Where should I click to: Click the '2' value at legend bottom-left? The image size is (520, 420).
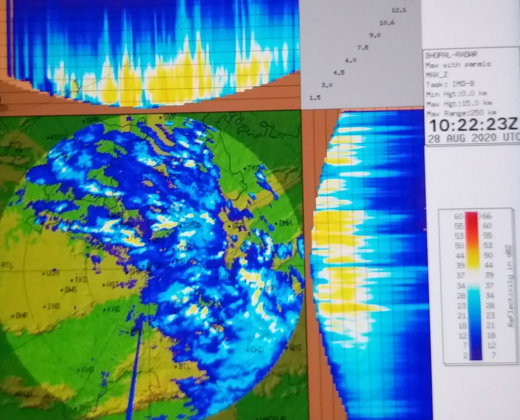465,355
